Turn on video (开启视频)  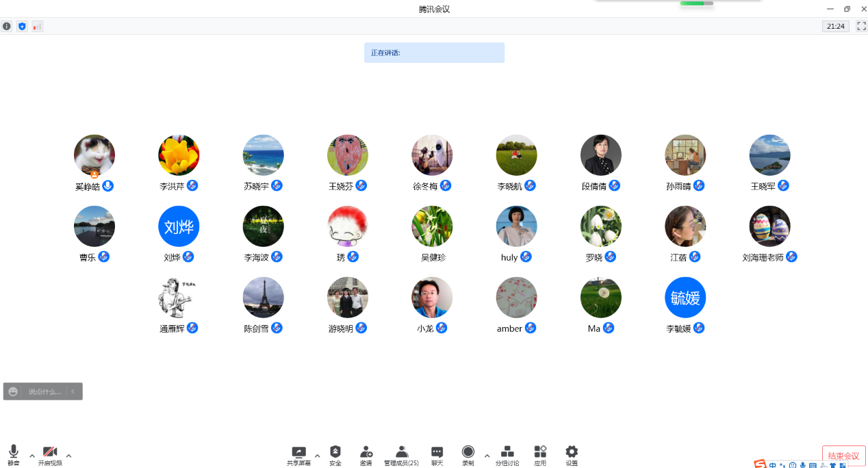(50, 455)
